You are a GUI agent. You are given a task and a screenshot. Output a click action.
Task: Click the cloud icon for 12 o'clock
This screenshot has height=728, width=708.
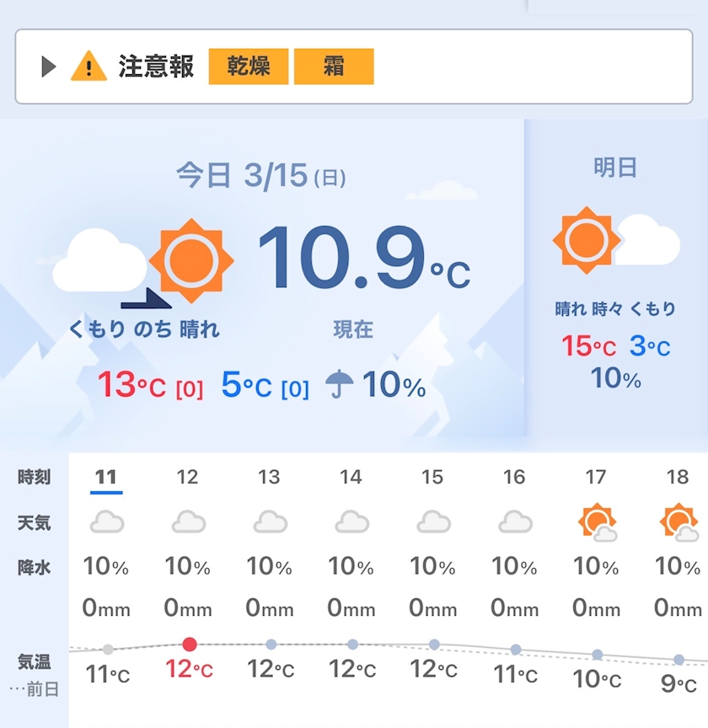point(189,523)
